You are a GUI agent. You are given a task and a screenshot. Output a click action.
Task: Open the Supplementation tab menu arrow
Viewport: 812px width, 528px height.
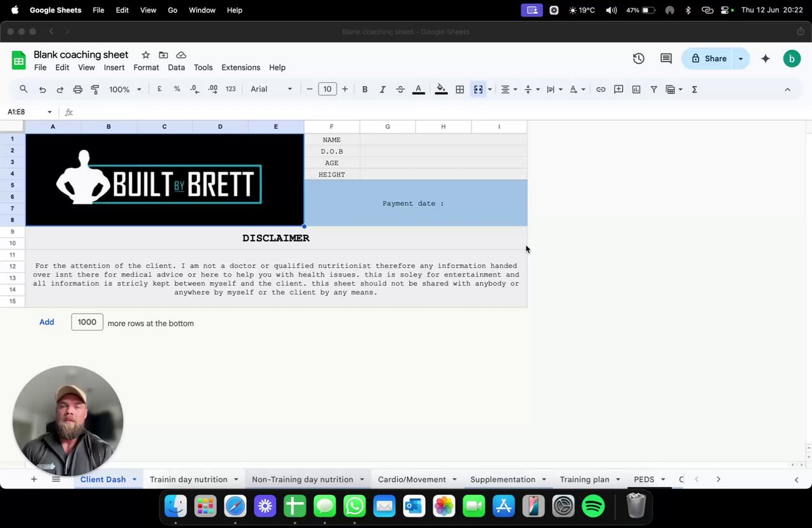point(544,479)
